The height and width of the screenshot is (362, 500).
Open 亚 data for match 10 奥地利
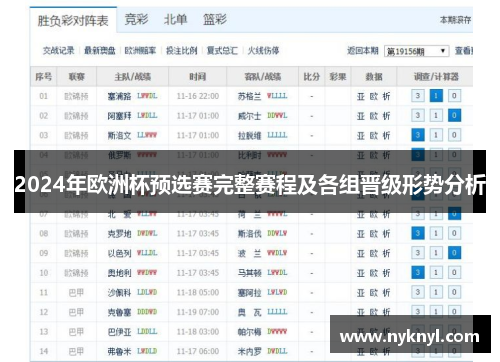(x=361, y=273)
